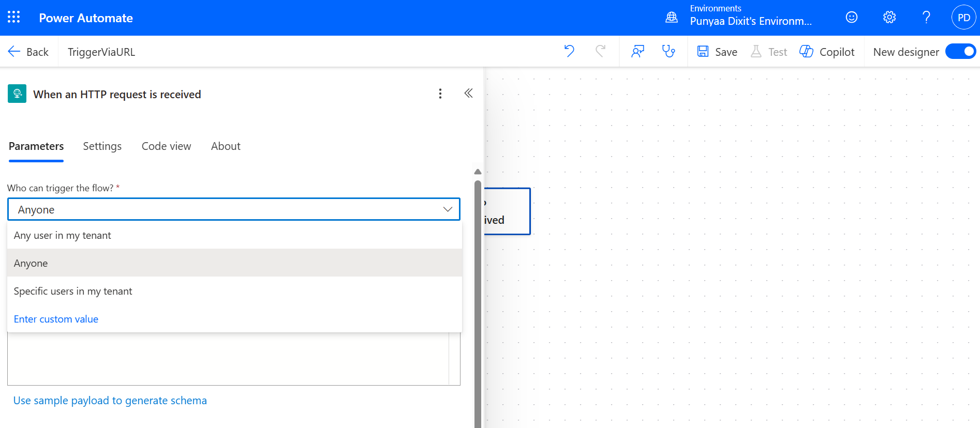
Task: Open the app launcher waffle icon
Action: 14,18
